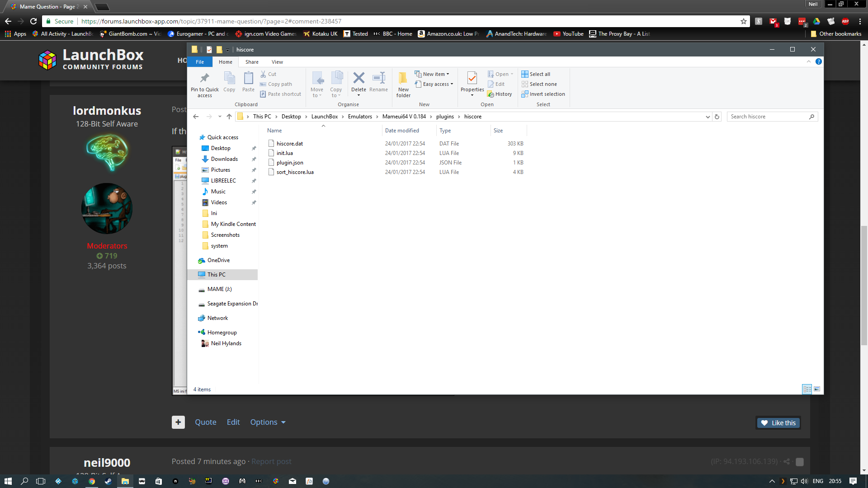Click Invert selection
This screenshot has height=488, width=868.
[x=543, y=94]
